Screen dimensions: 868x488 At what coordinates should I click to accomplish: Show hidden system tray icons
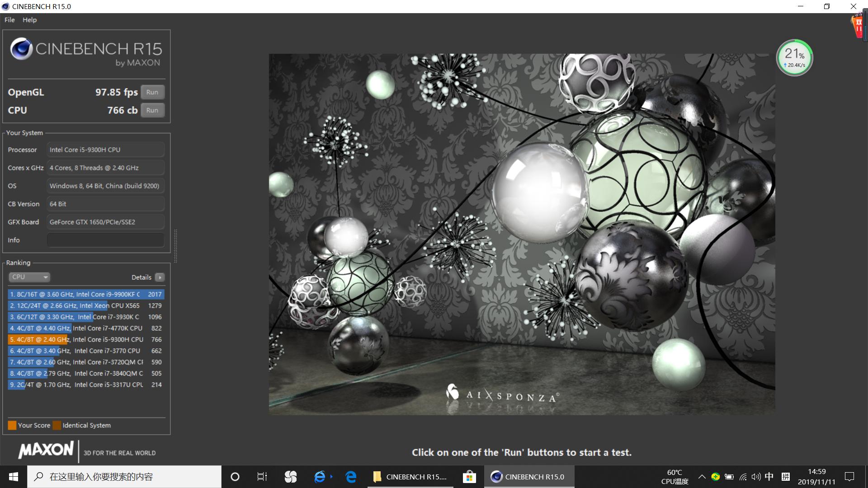(702, 477)
